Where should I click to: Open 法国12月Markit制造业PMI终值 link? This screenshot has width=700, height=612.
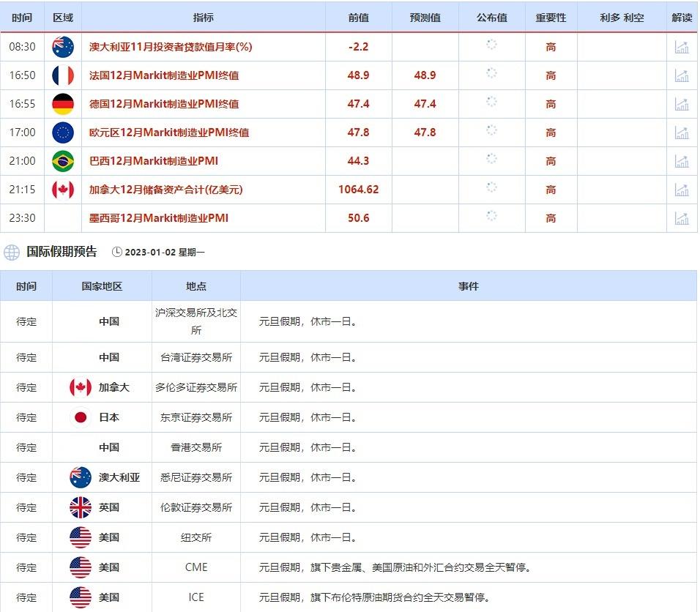163,75
